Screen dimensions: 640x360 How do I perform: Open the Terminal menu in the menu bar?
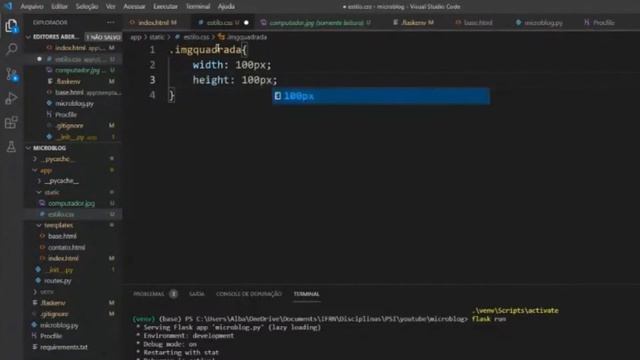pyautogui.click(x=198, y=7)
